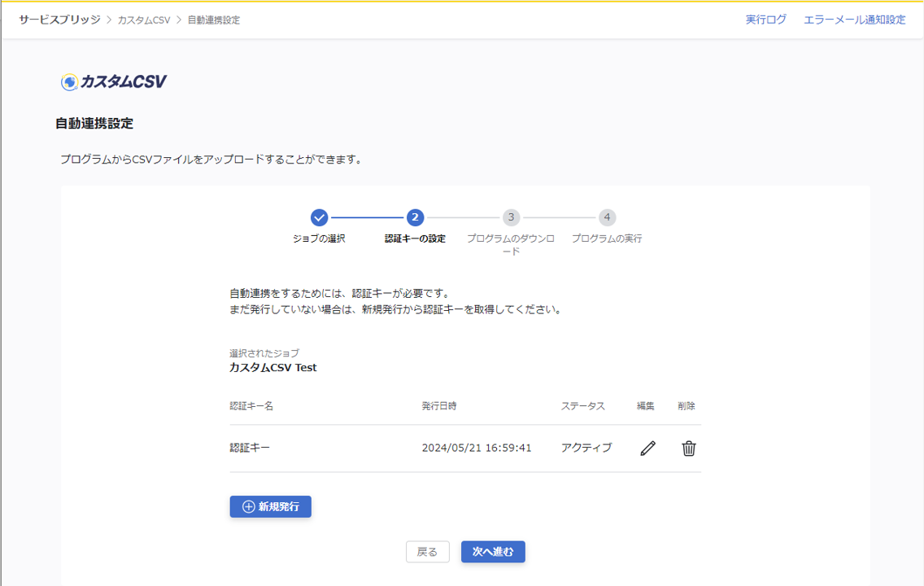924x586 pixels.
Task: Click the completed step 1 checkmark circle
Action: pyautogui.click(x=319, y=217)
